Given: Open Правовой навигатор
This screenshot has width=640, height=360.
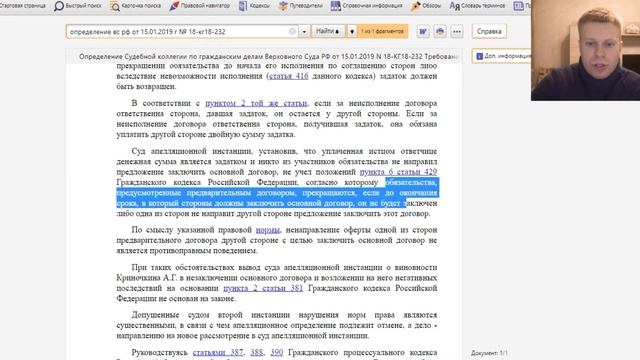Looking at the screenshot, I should click(200, 6).
